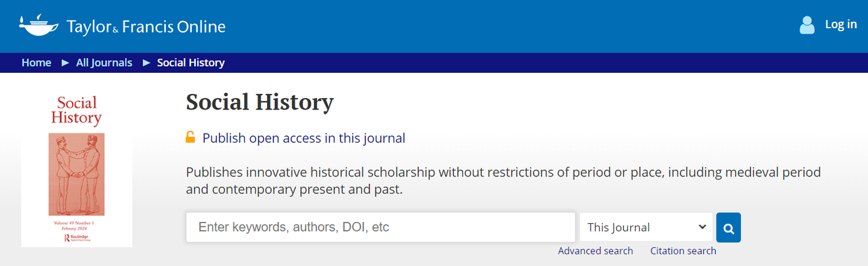Open Publish open access in this journal
The image size is (868, 266).
303,138
